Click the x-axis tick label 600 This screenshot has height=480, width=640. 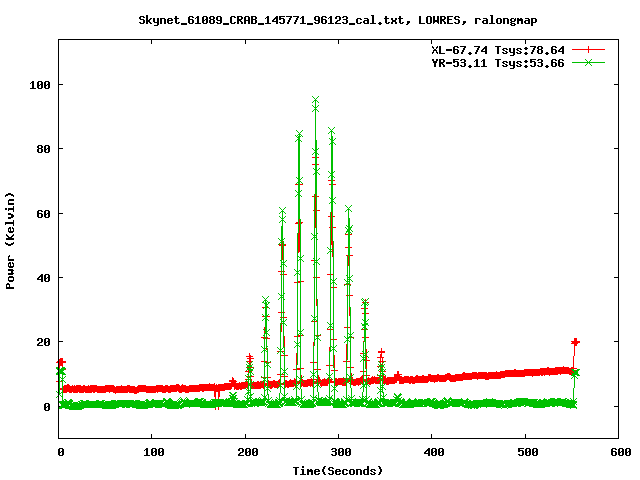[617, 452]
